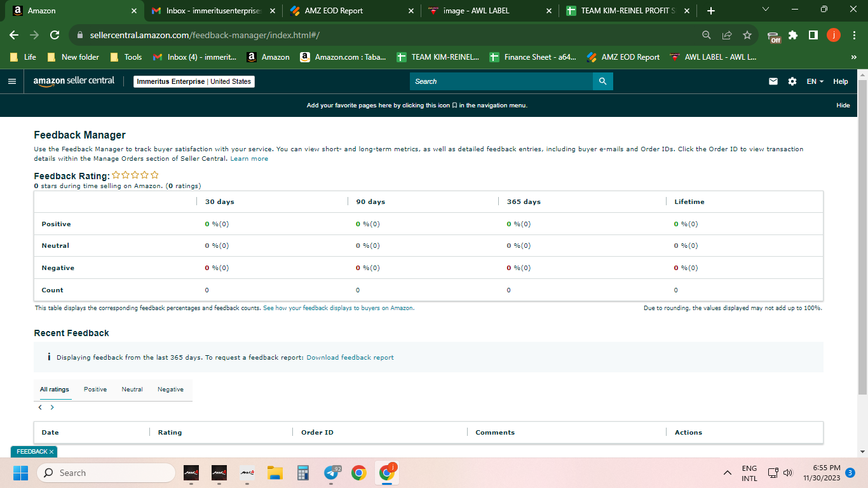
Task: Open File Explorer from the taskbar
Action: 275,473
